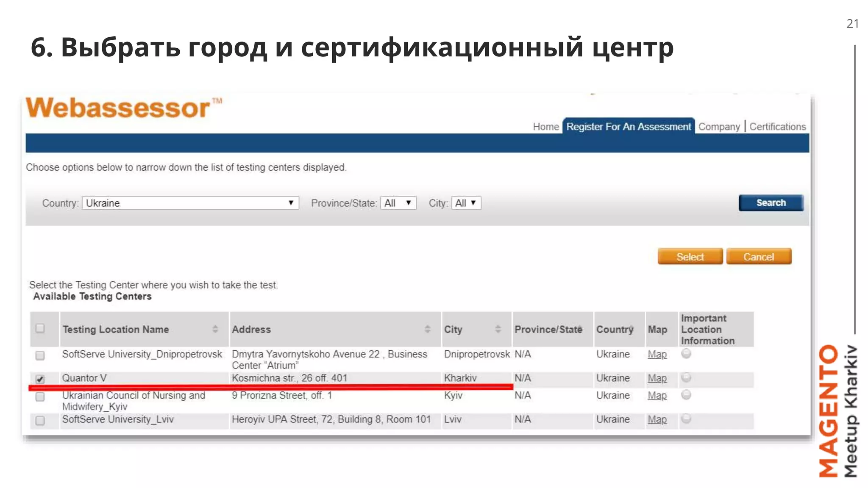Open the Home tab
This screenshot has width=868, height=488.
coord(546,127)
